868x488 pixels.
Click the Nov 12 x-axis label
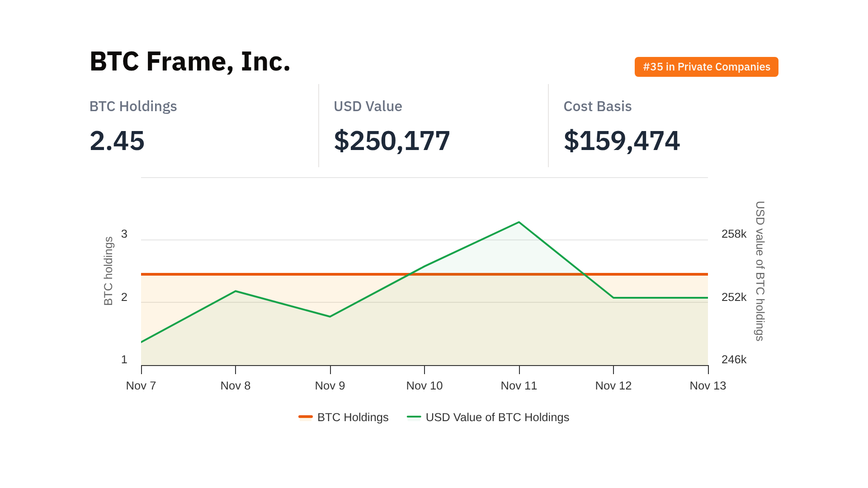[x=613, y=385]
